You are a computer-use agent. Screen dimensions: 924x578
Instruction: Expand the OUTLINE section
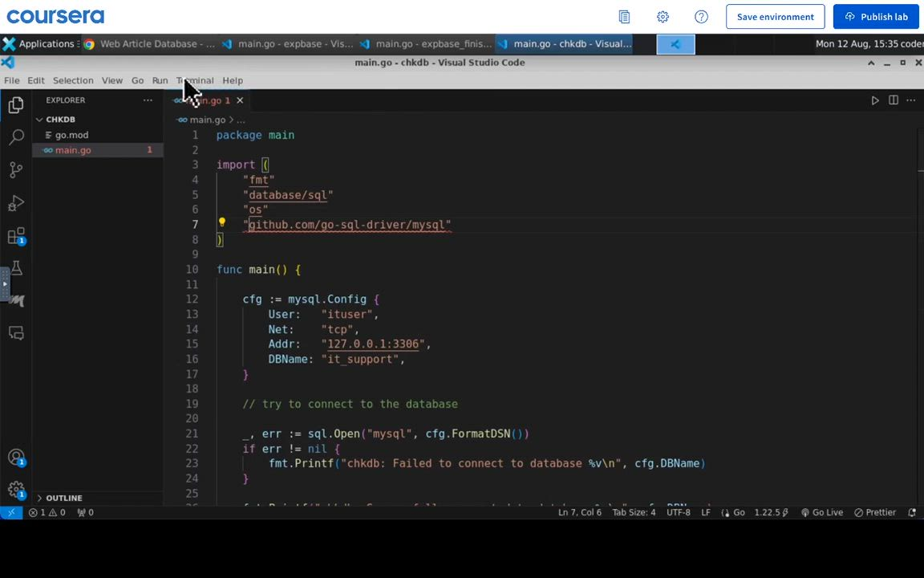coord(63,498)
